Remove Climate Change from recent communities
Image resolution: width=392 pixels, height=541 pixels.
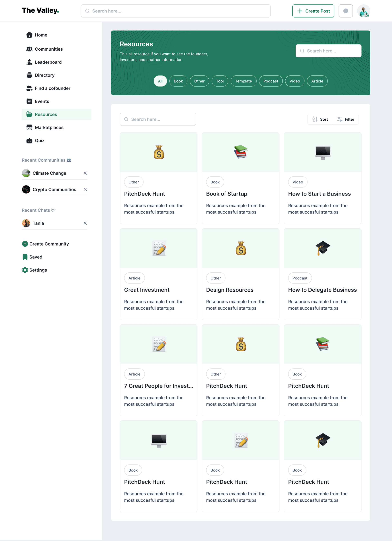[x=85, y=173]
